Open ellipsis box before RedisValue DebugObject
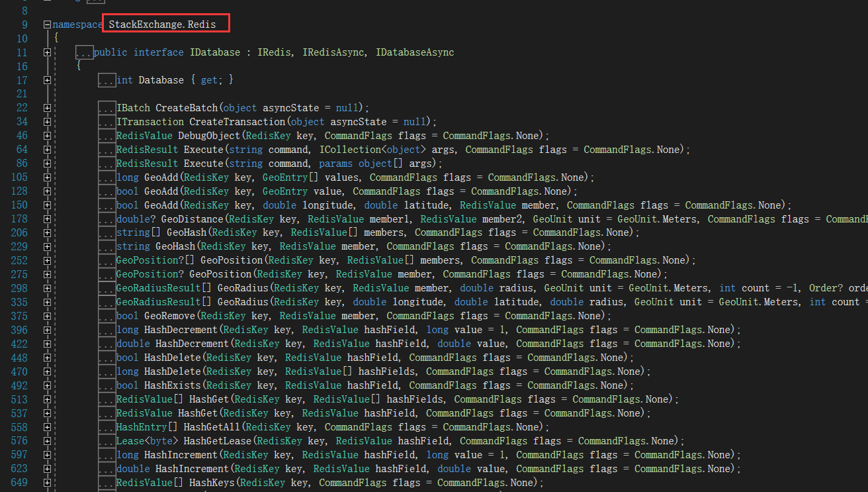 tap(107, 136)
